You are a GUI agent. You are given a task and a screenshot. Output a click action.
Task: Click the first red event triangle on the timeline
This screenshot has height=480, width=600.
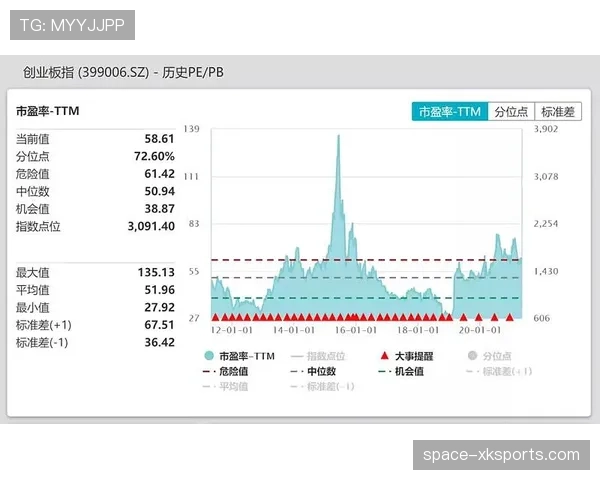coord(214,317)
